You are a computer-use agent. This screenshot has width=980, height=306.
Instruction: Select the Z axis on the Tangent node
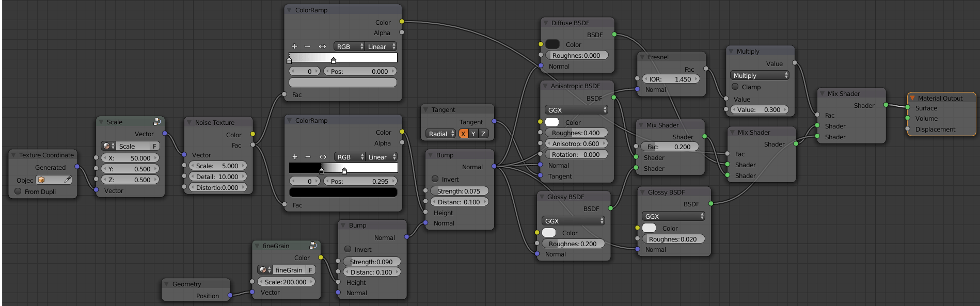tap(483, 134)
